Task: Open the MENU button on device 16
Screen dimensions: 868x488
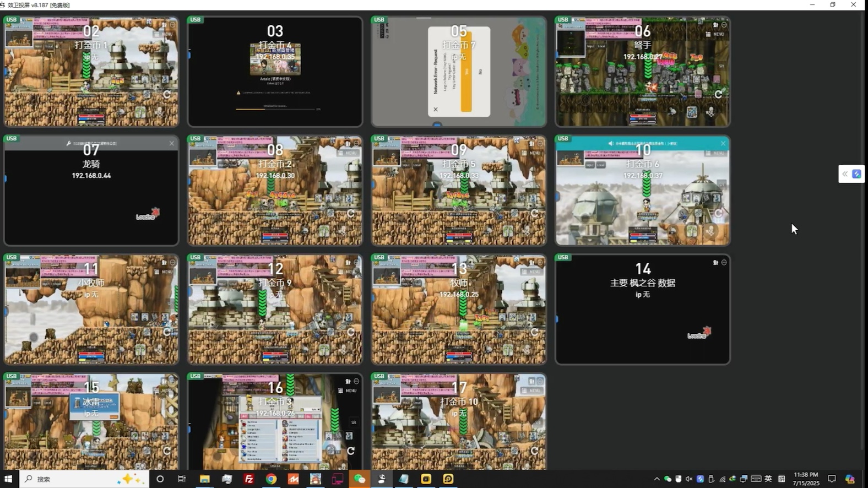Action: click(x=348, y=391)
